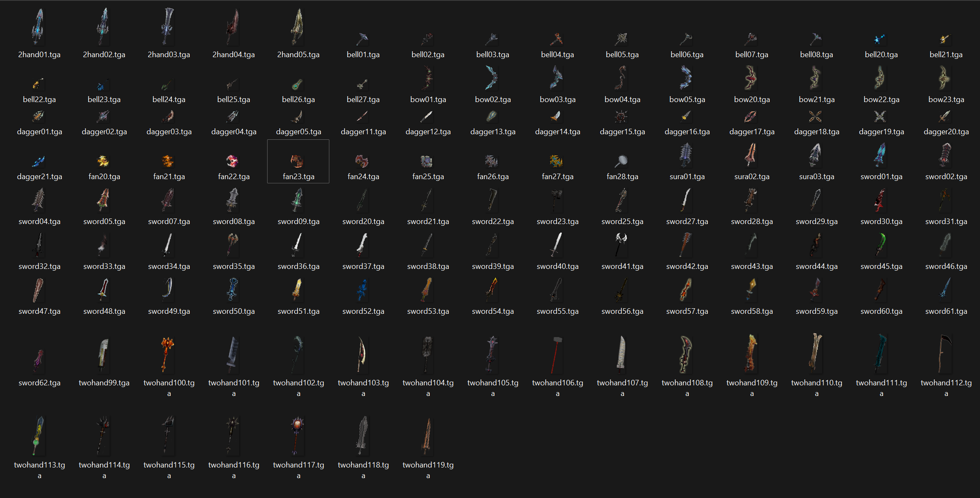The width and height of the screenshot is (980, 498).
Task: Click the sword61.tga blue blade icon
Action: pos(945,290)
